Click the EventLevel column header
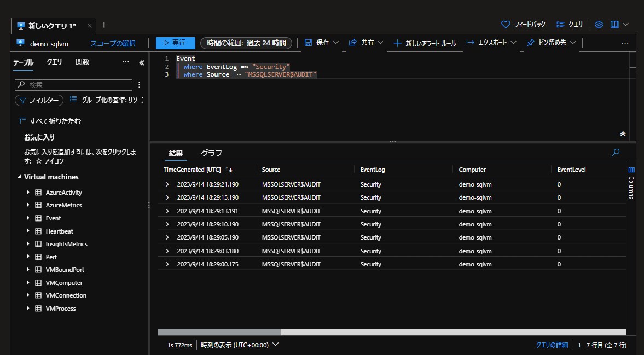Image resolution: width=644 pixels, height=355 pixels. [x=571, y=170]
